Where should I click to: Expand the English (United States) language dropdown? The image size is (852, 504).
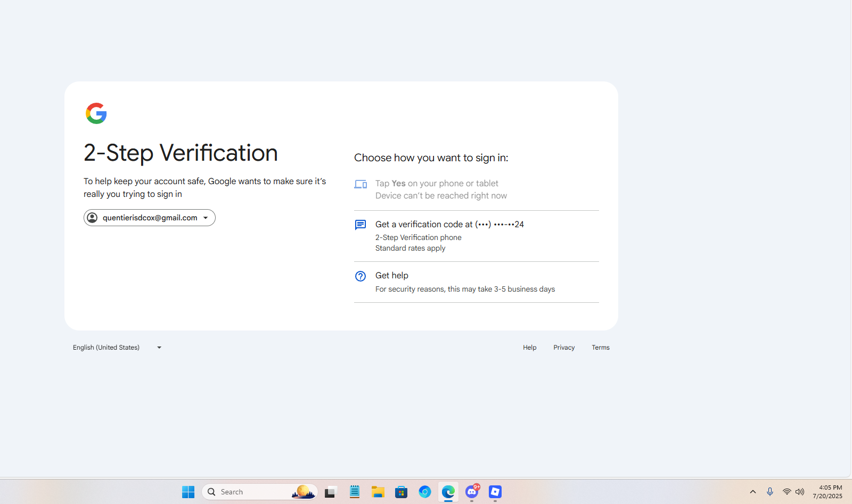[117, 348]
